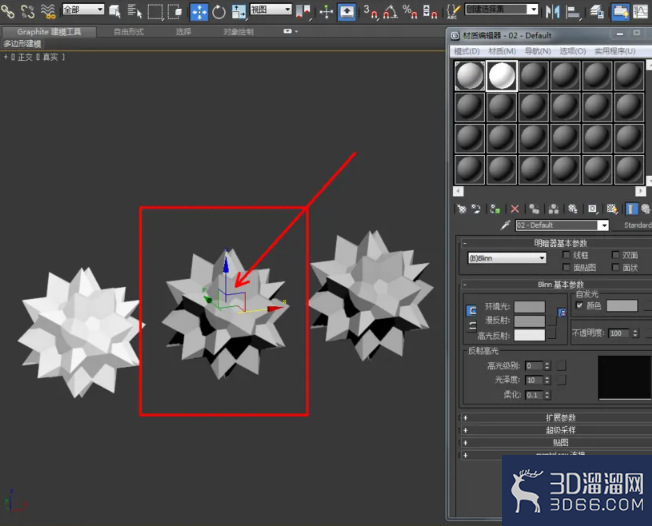Viewport: 652px width, 526px height.
Task: Toggle the ambient-diffuse color lock button
Action: point(472,311)
